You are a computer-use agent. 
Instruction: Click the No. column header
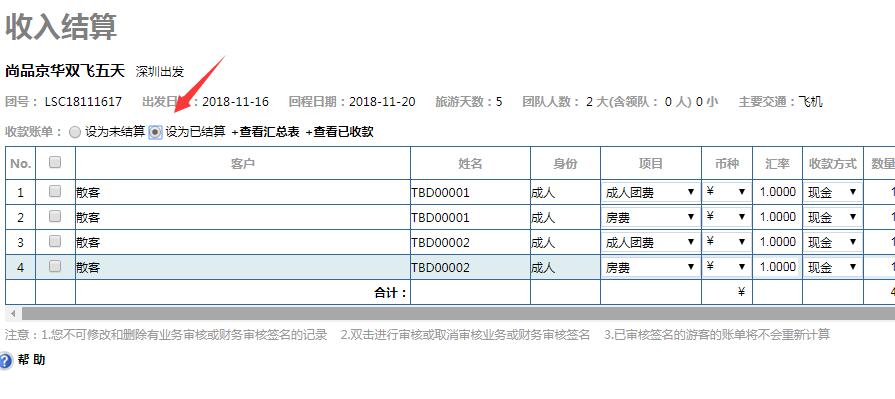point(21,164)
